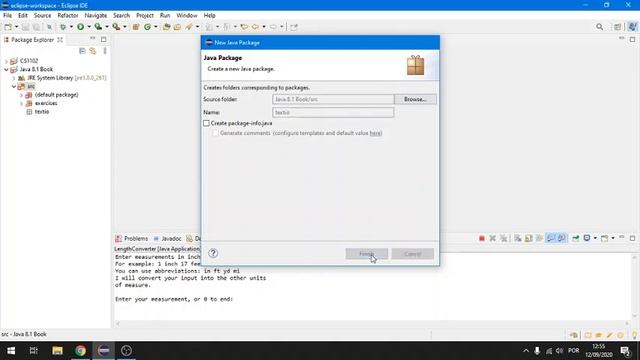Click the Search flashlight toolbar icon
Screen dimensions: 640x360
pos(189,27)
